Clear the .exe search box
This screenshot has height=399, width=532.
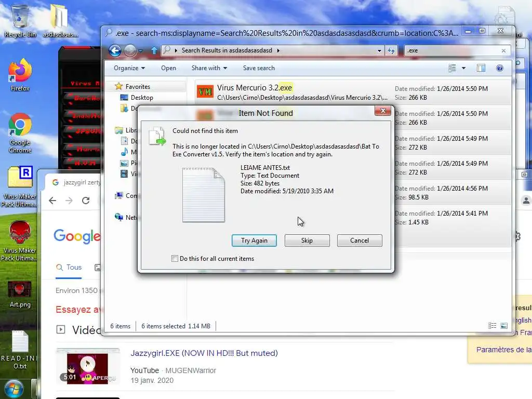pos(503,50)
